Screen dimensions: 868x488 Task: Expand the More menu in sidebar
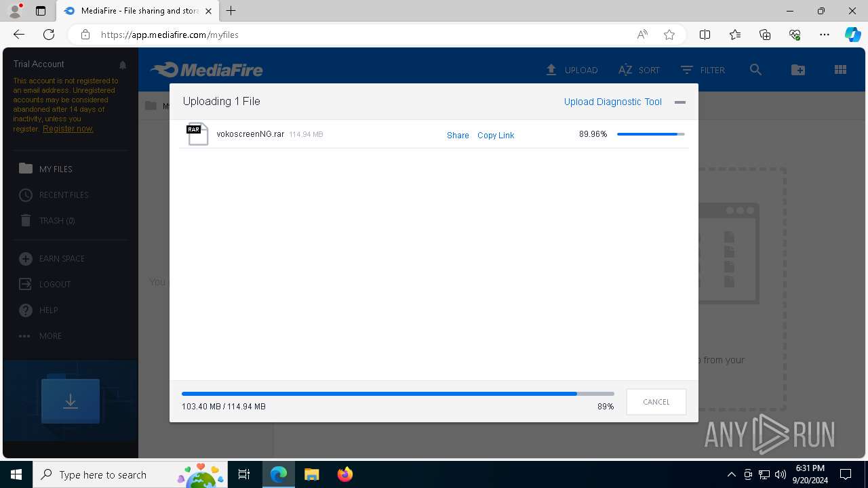pyautogui.click(x=40, y=335)
